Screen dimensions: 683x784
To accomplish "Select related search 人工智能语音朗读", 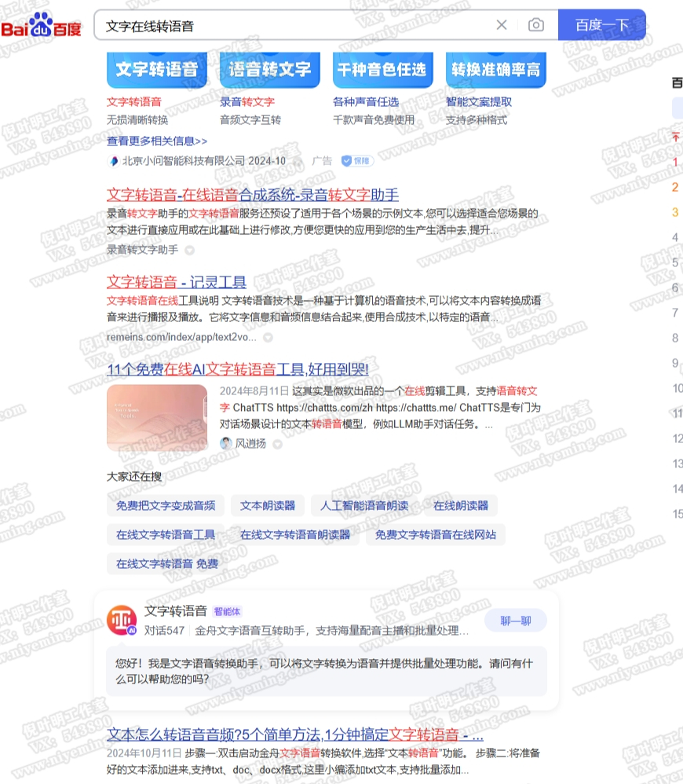I will pos(364,505).
